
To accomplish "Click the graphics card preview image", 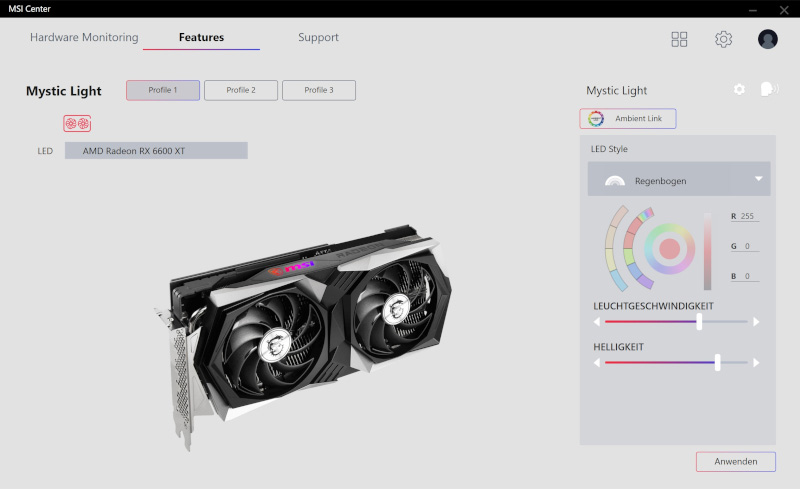I will (x=303, y=337).
